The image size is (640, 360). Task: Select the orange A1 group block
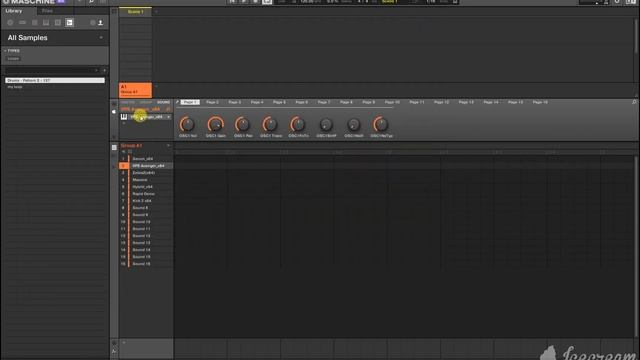coord(136,89)
